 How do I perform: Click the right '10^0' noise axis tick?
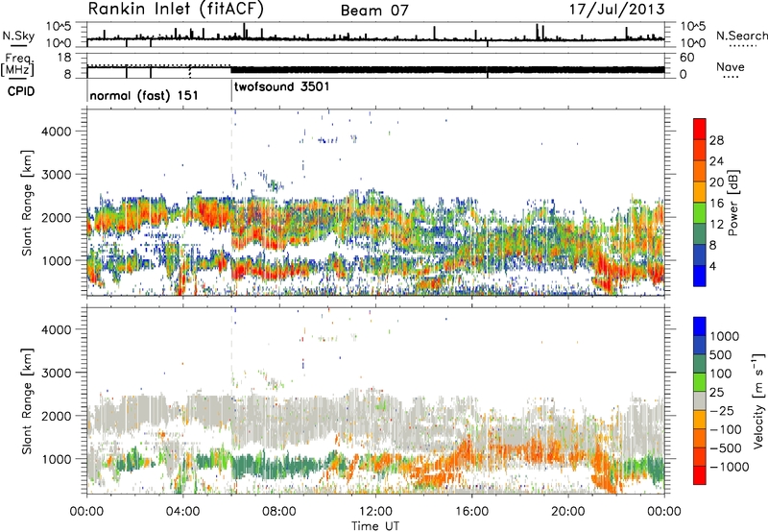(692, 43)
